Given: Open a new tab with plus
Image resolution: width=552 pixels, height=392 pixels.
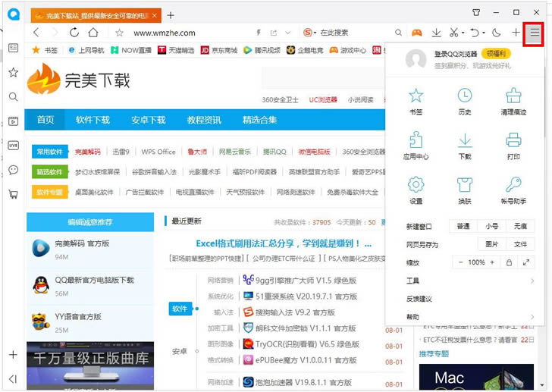Looking at the screenshot, I should [x=171, y=15].
